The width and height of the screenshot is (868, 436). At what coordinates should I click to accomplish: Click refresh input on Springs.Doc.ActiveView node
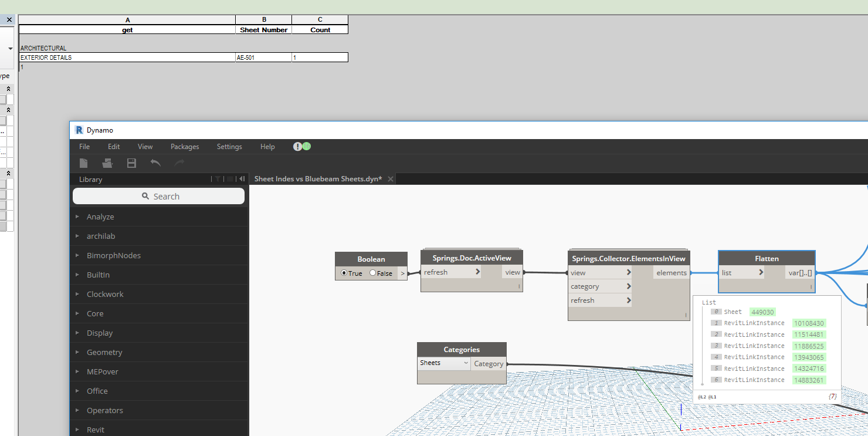click(x=452, y=272)
